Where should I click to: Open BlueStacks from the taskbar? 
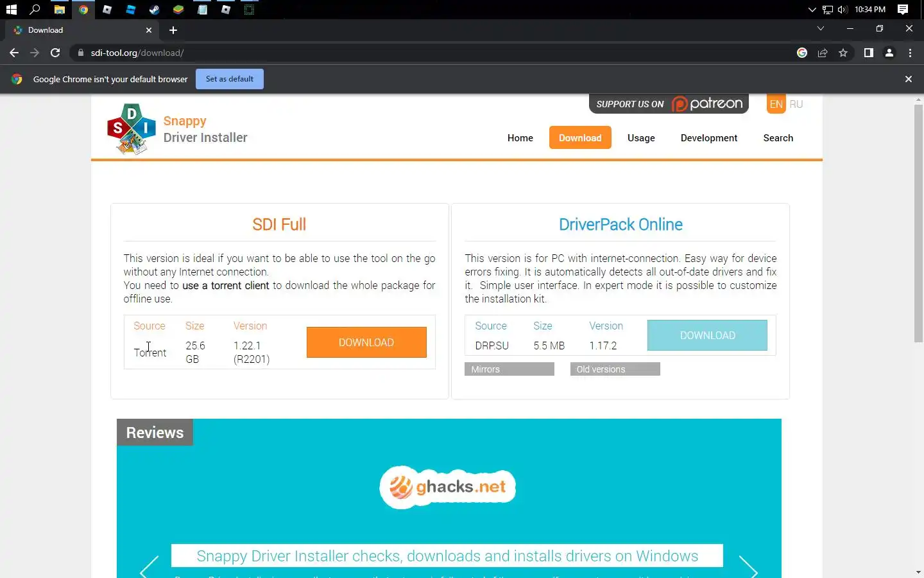(x=178, y=10)
